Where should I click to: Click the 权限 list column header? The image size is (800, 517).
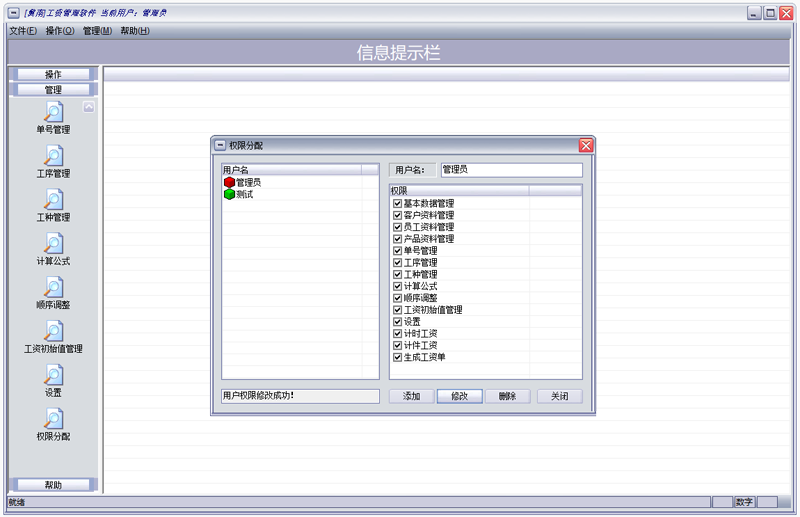click(459, 190)
